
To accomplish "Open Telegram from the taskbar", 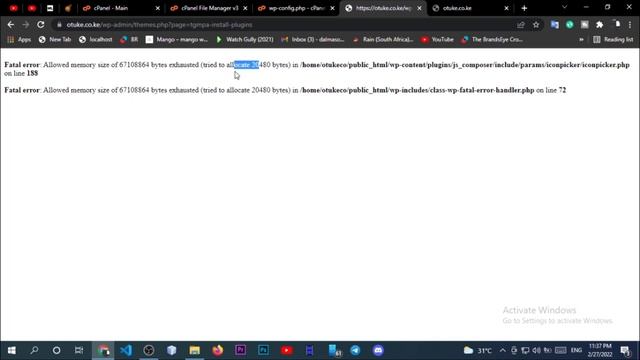I will coord(356,350).
